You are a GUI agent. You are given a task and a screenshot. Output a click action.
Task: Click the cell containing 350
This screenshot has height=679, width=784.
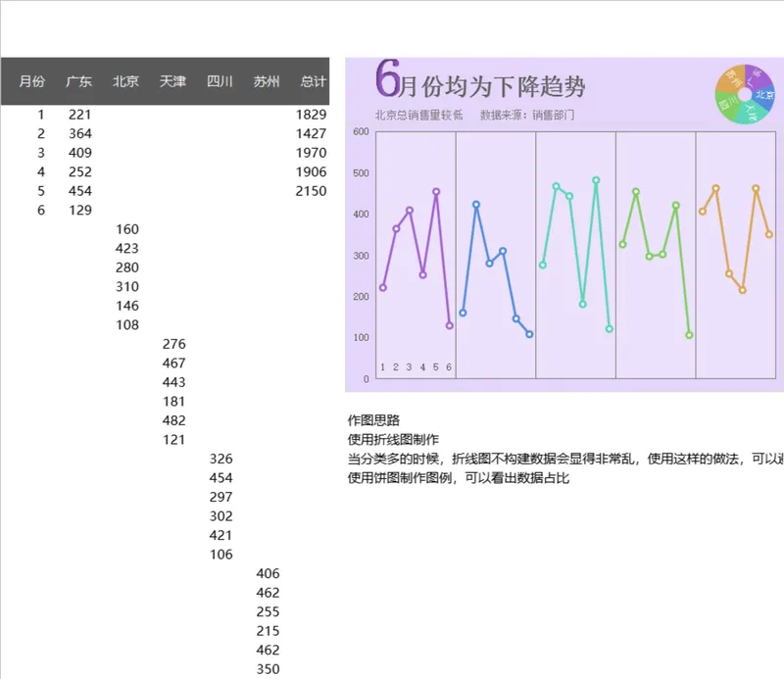click(268, 669)
